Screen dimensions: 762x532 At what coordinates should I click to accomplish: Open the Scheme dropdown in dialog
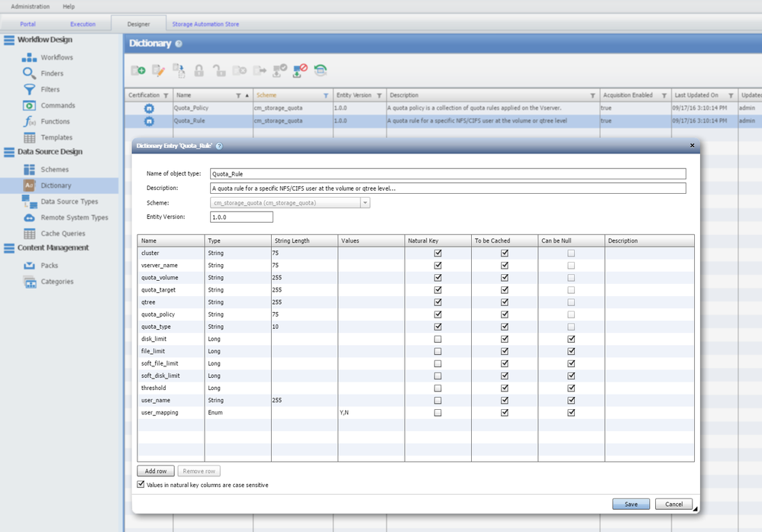click(365, 203)
